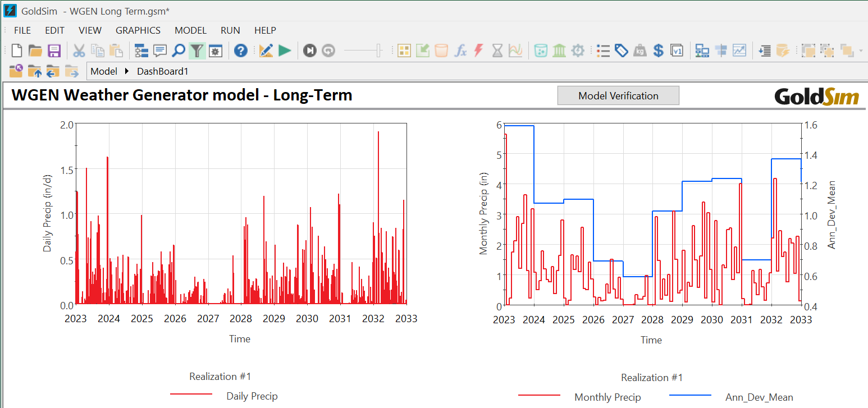
Task: Insert a container using the four-square icon
Action: pyautogui.click(x=404, y=51)
